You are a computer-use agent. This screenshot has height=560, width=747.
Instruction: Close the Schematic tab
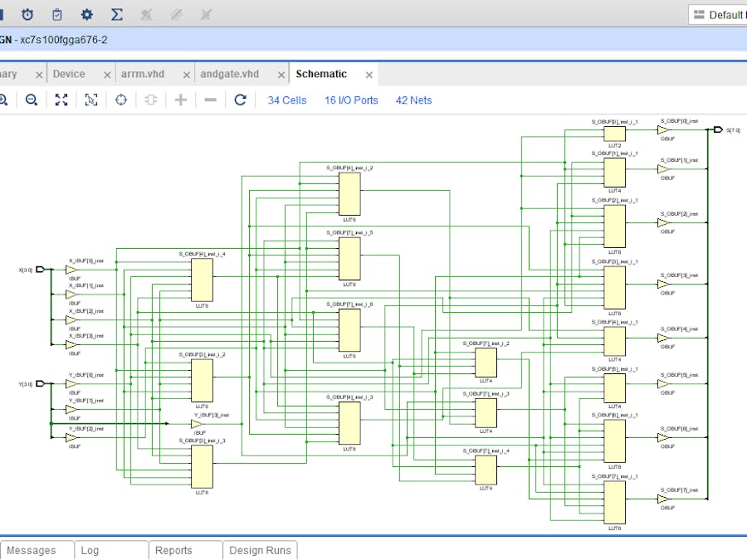369,75
